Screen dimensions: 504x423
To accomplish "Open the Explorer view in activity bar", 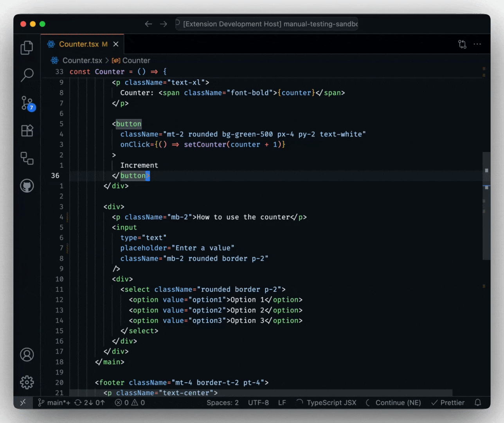I will [x=27, y=48].
